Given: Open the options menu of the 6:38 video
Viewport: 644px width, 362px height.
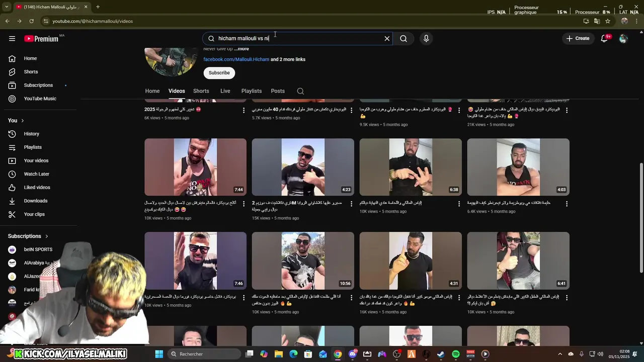Looking at the screenshot, I should pos(459,204).
